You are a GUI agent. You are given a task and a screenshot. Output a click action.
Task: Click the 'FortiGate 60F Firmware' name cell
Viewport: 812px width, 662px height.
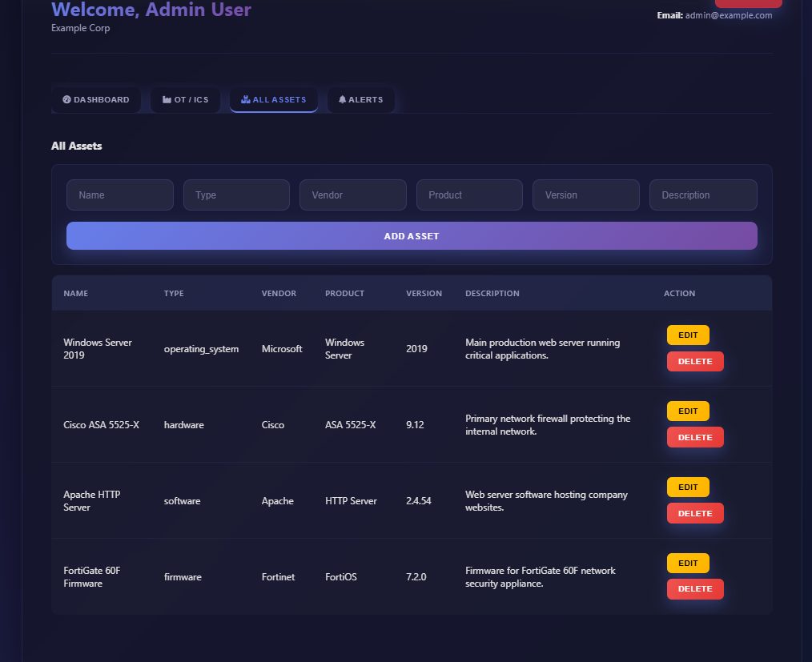click(x=91, y=577)
